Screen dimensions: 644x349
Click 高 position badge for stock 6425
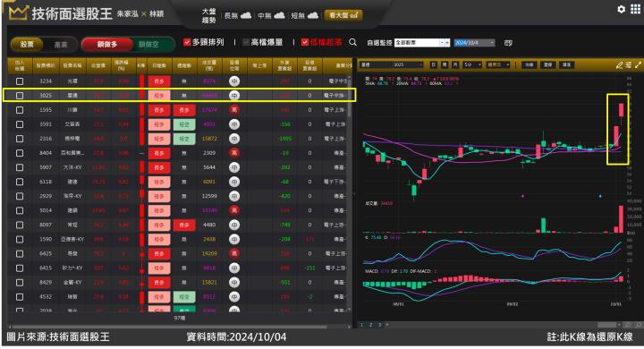234,253
